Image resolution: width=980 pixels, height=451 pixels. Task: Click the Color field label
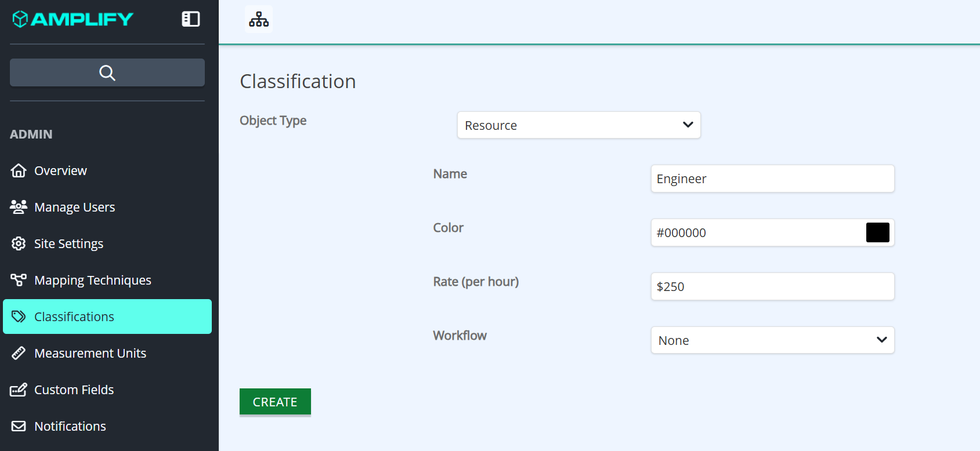(449, 228)
